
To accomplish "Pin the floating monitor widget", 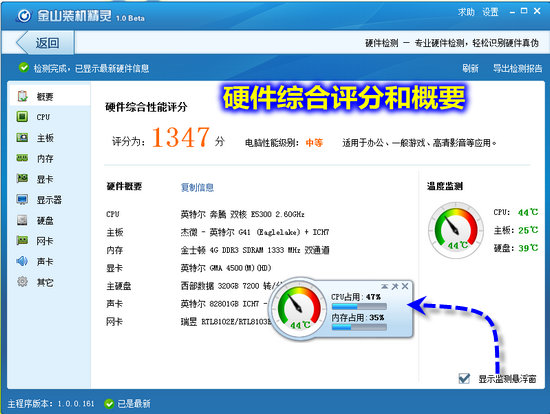I will tap(395, 286).
